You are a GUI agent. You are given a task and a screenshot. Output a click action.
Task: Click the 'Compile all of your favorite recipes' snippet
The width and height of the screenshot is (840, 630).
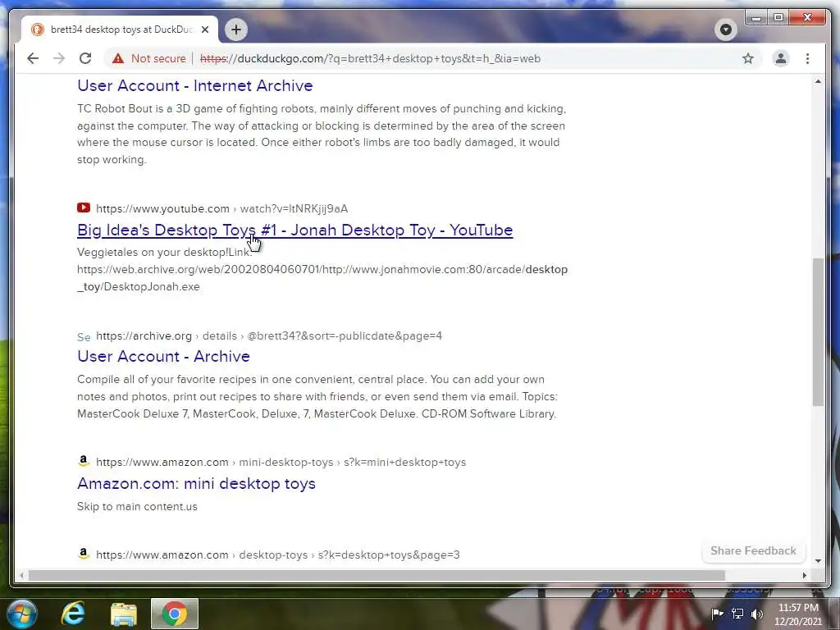coord(317,396)
